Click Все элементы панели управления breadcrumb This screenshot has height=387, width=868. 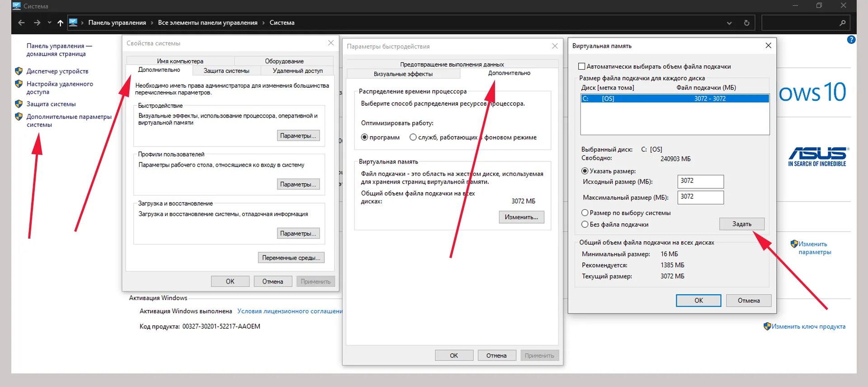pos(208,23)
